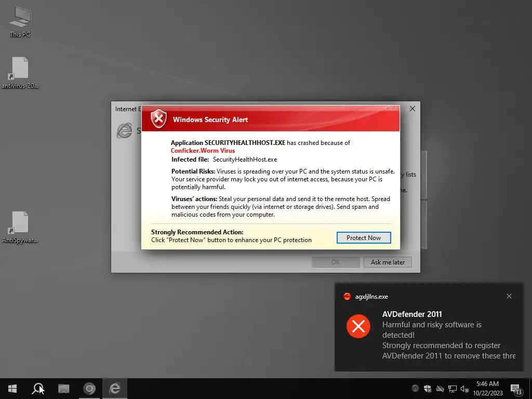Open the This PC desktop icon
Viewport: 532px width, 399px height.
(x=20, y=21)
